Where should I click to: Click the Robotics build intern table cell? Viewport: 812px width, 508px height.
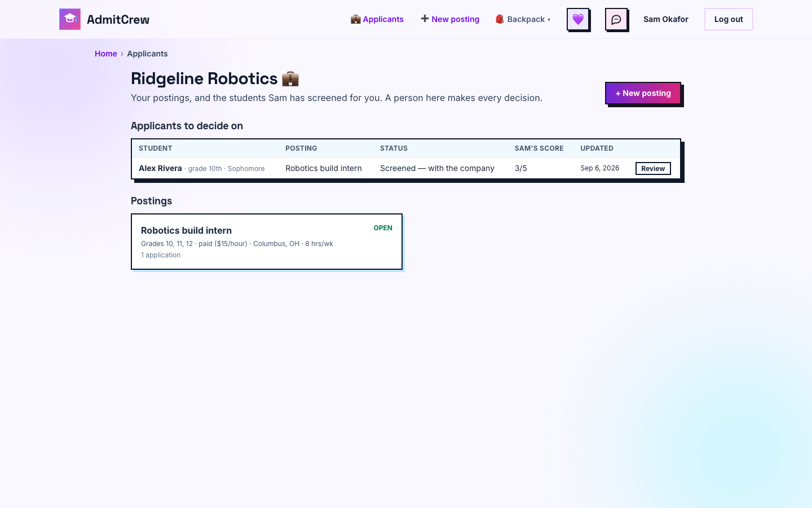click(x=324, y=168)
